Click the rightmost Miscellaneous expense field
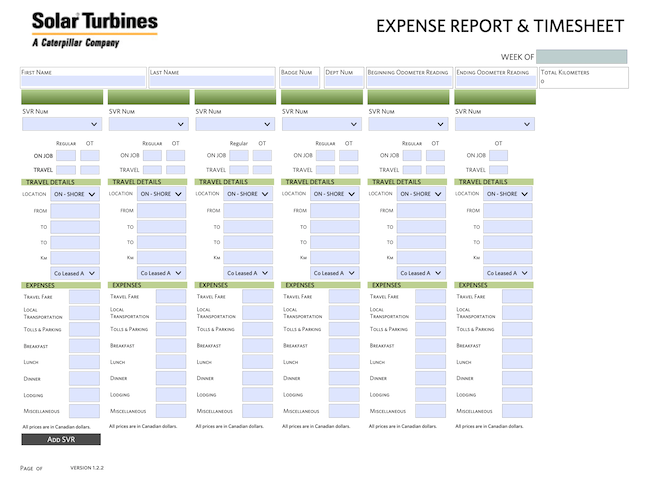 click(517, 411)
